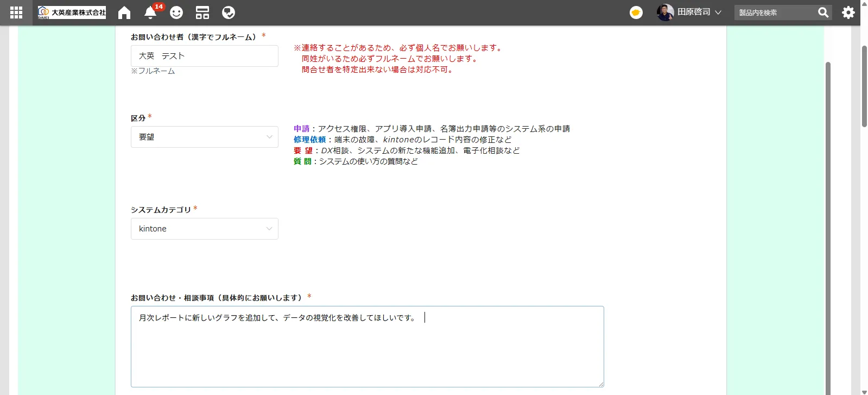Expand the chevron next to 田原啓司
This screenshot has height=395, width=868.
(718, 12)
